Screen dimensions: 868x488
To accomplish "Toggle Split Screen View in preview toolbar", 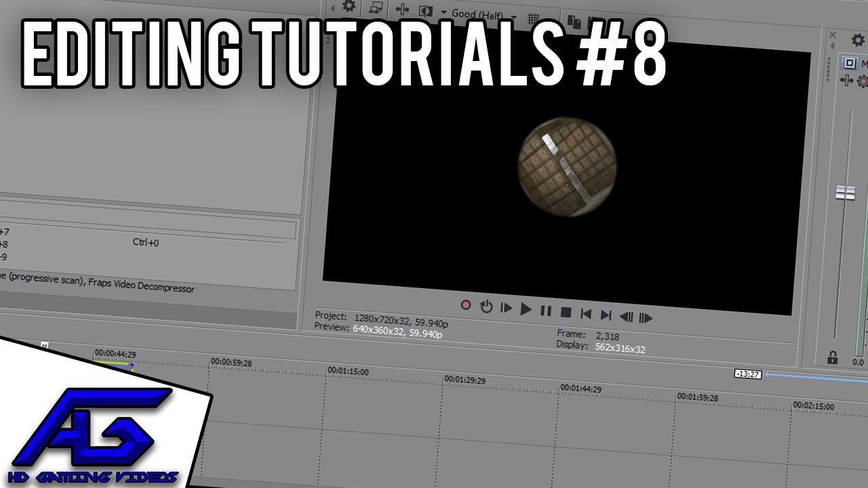I will [x=425, y=12].
